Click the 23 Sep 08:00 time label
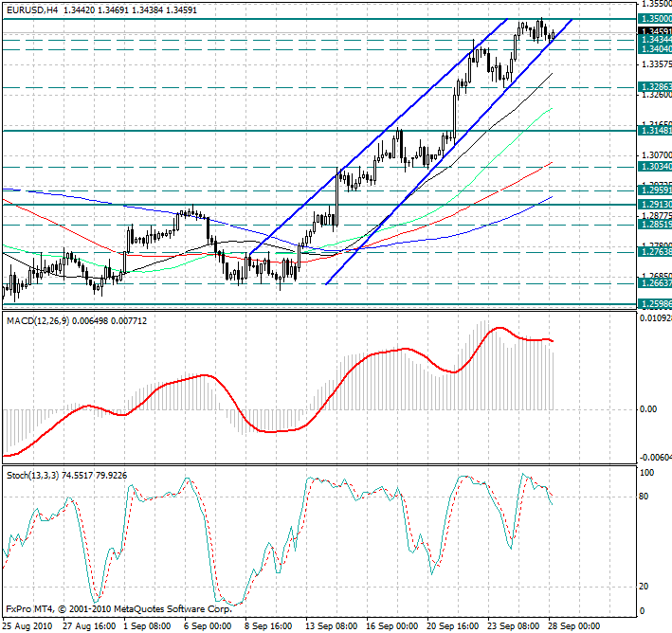Viewport: 672px width, 633px height. [x=514, y=626]
